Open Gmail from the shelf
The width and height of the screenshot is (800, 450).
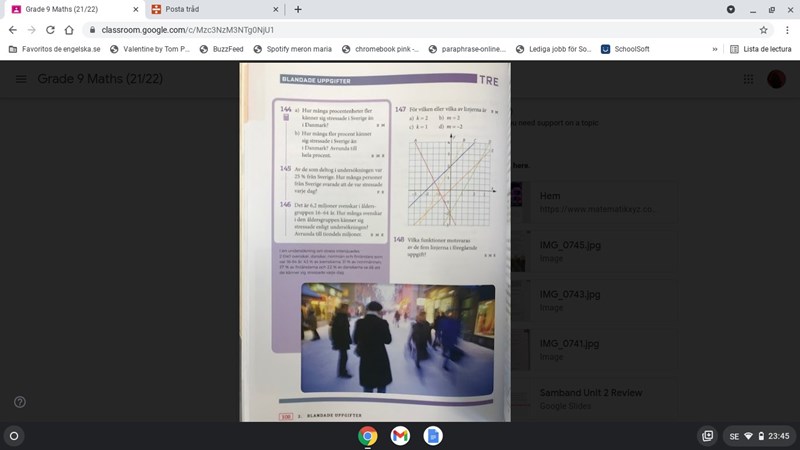pyautogui.click(x=400, y=436)
